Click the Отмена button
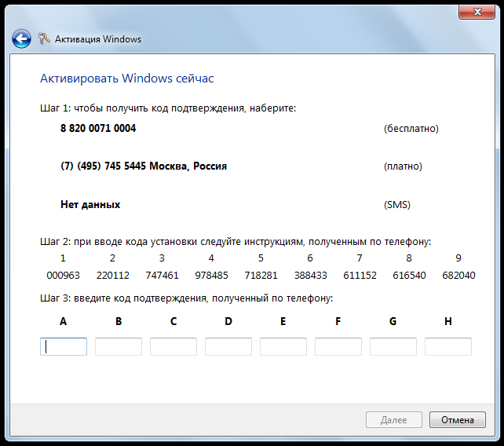 457,420
